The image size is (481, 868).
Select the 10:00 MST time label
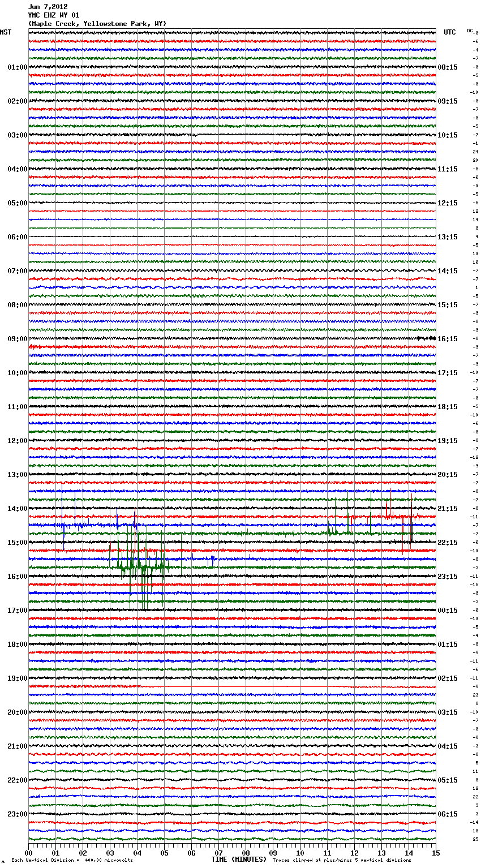coord(18,373)
